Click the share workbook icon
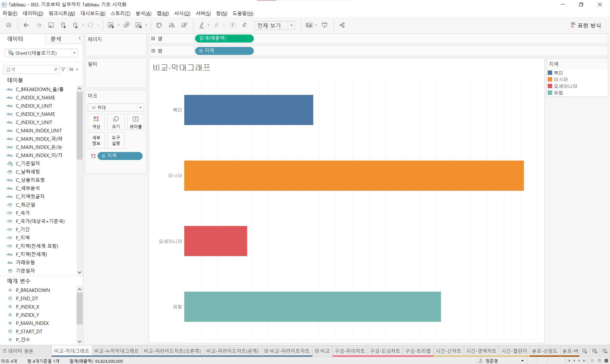 342,25
